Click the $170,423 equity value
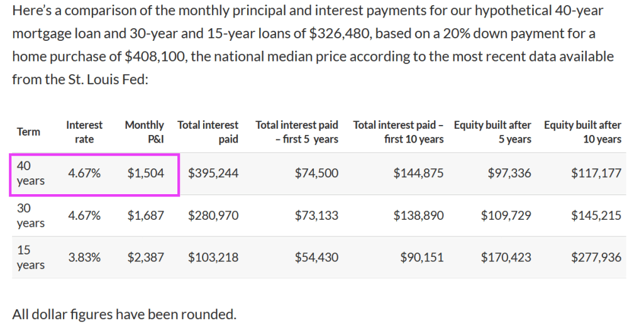This screenshot has height=326, width=644. (506, 258)
